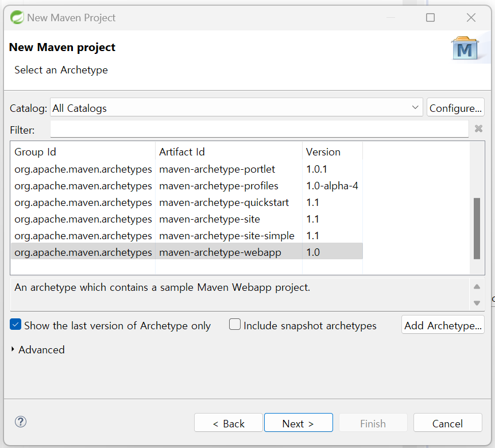Viewport: 495px width, 448px height.
Task: Enable Include snapshot archetypes checkbox
Action: pyautogui.click(x=234, y=325)
